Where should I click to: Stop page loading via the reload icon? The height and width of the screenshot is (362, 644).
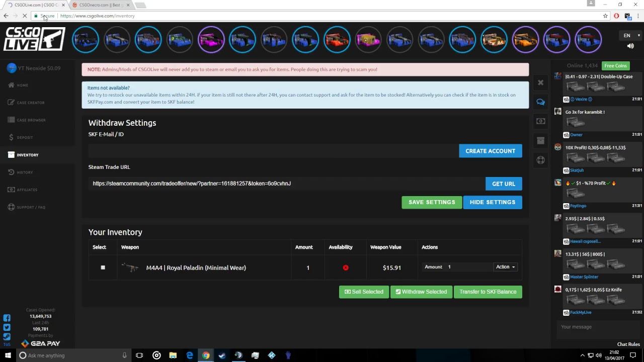pyautogui.click(x=25, y=16)
